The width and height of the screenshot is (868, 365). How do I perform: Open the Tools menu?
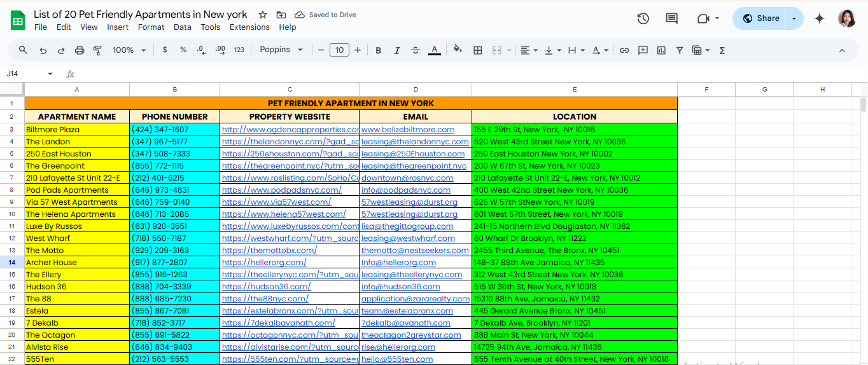tap(210, 27)
